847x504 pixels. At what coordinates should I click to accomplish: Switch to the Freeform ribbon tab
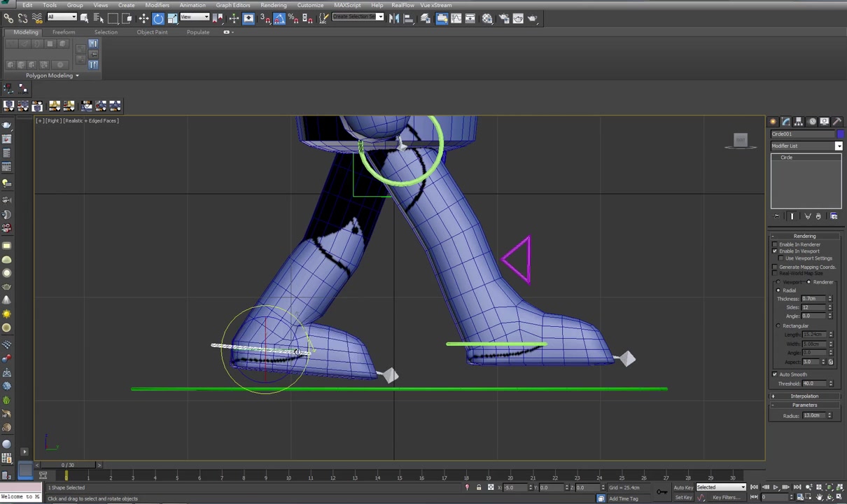(x=64, y=32)
